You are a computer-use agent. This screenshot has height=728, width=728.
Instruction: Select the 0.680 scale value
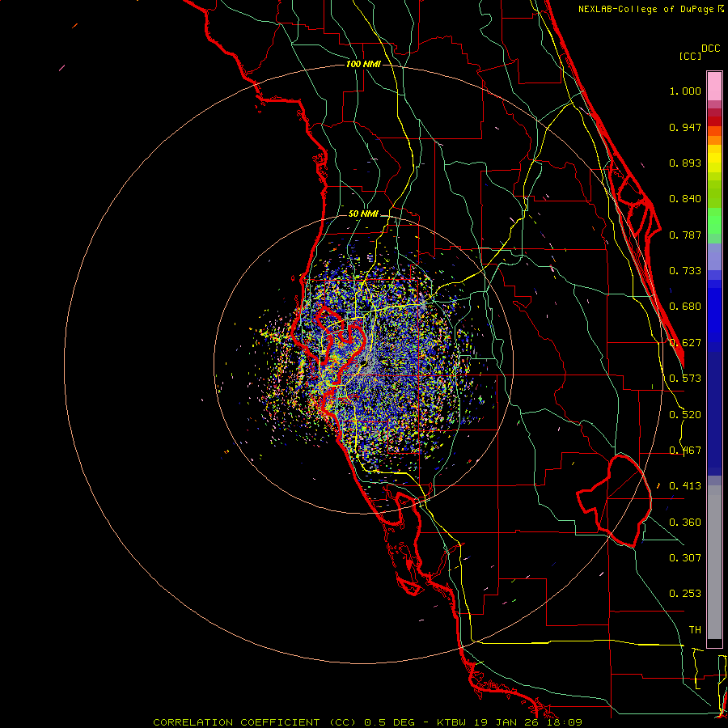[x=685, y=307]
